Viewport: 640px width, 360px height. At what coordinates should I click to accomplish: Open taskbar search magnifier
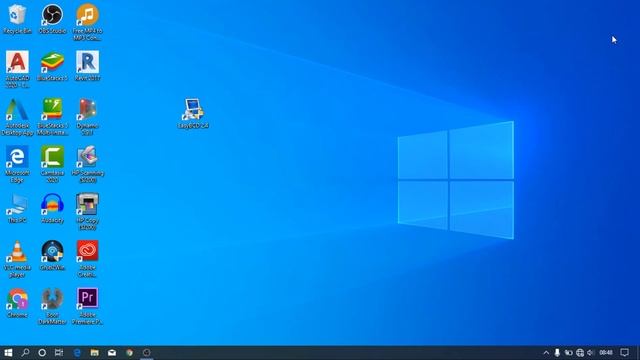pos(25,353)
